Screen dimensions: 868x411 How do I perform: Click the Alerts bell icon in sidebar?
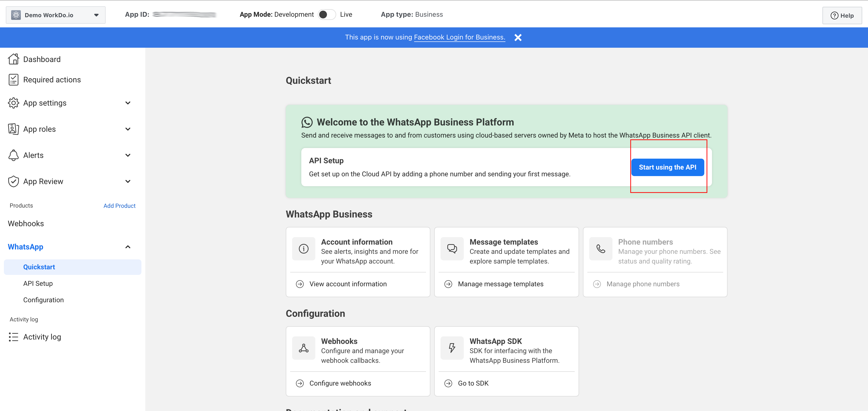[13, 155]
